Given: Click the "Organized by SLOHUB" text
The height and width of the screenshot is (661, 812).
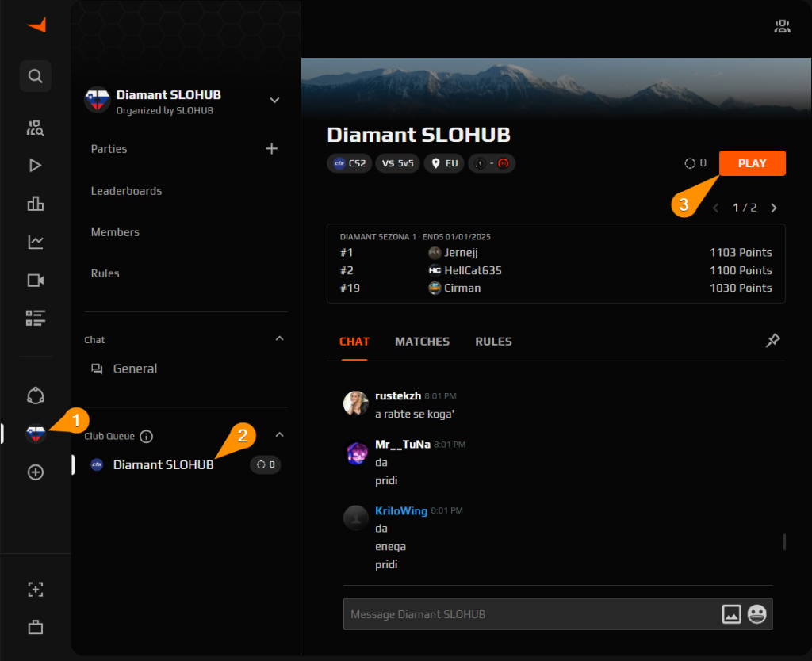Looking at the screenshot, I should click(165, 111).
